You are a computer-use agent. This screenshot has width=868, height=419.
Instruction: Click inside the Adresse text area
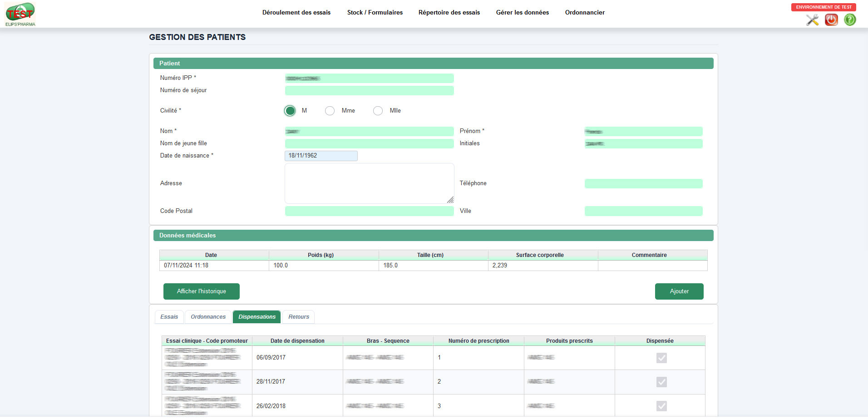369,183
